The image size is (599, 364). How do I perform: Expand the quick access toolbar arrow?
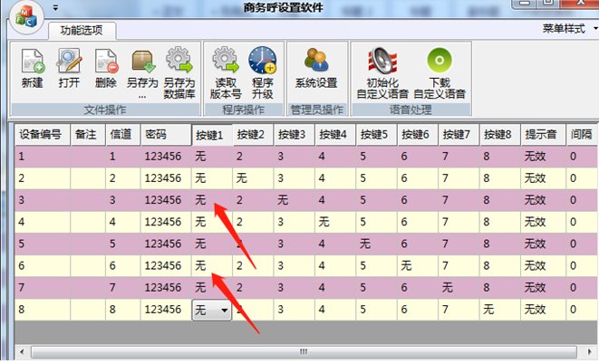pos(55,7)
